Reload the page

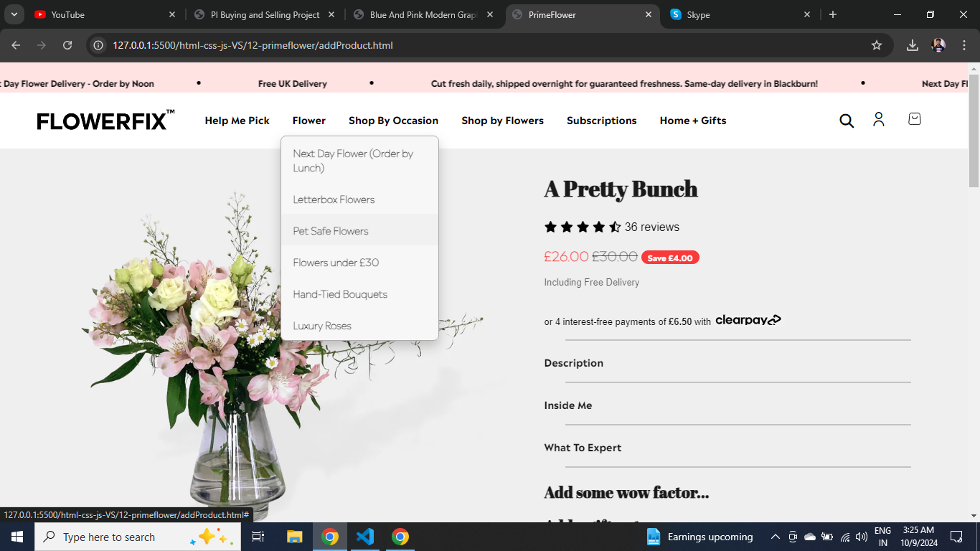pos(67,45)
